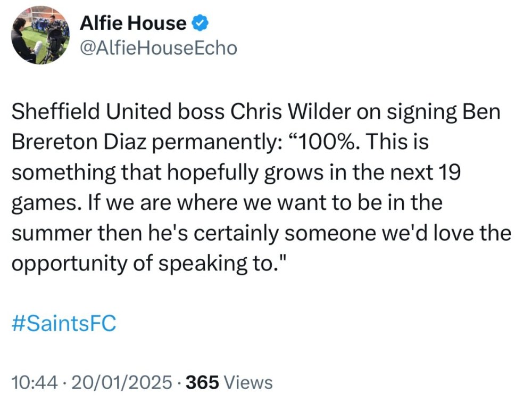Open the @AlfieHouseEcho handle link
532x402 pixels.
tap(157, 48)
